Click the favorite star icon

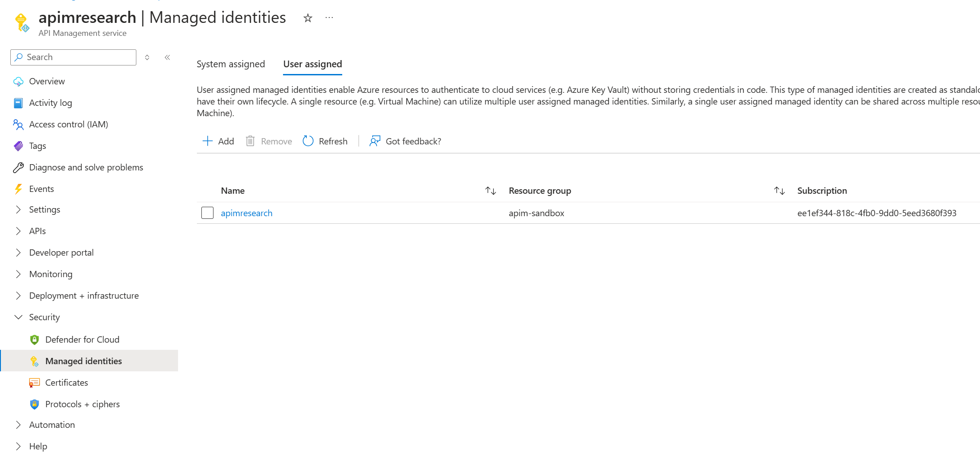pyautogui.click(x=308, y=18)
